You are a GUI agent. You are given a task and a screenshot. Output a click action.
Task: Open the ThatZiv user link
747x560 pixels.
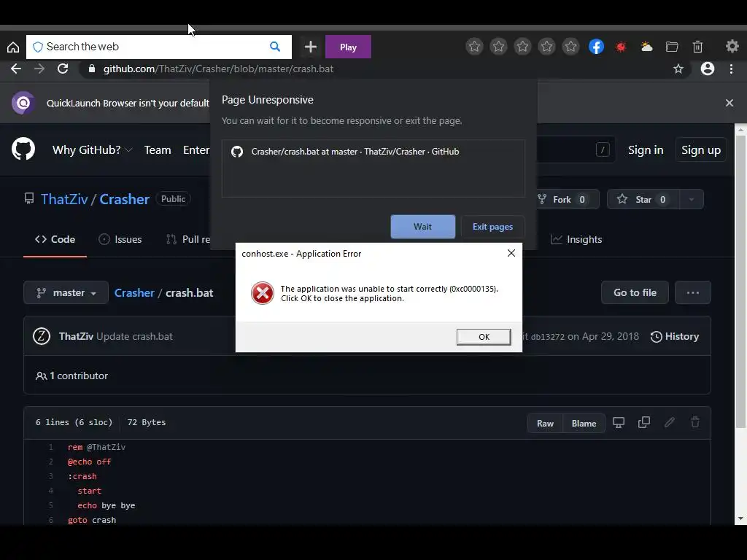64,199
